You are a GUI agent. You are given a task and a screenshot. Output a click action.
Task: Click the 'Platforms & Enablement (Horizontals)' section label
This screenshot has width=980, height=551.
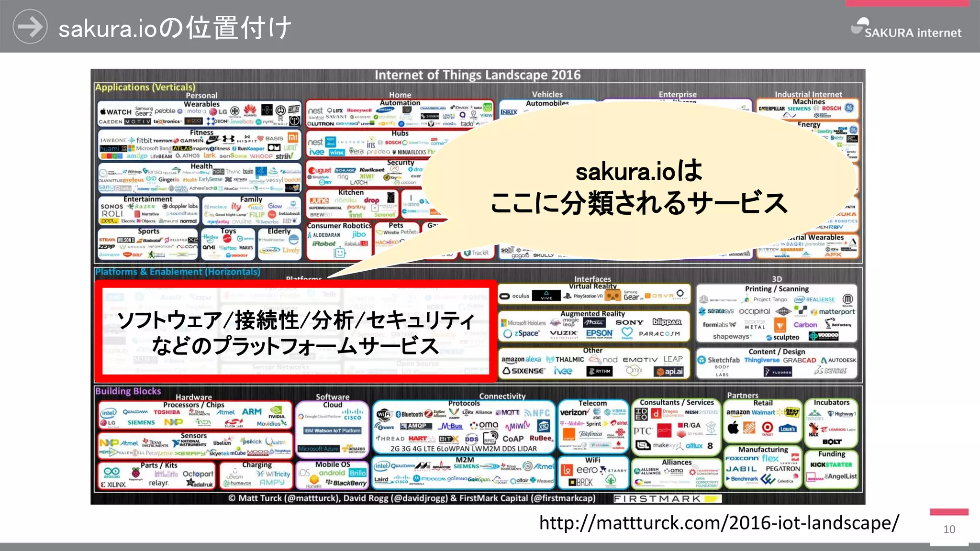tap(178, 272)
